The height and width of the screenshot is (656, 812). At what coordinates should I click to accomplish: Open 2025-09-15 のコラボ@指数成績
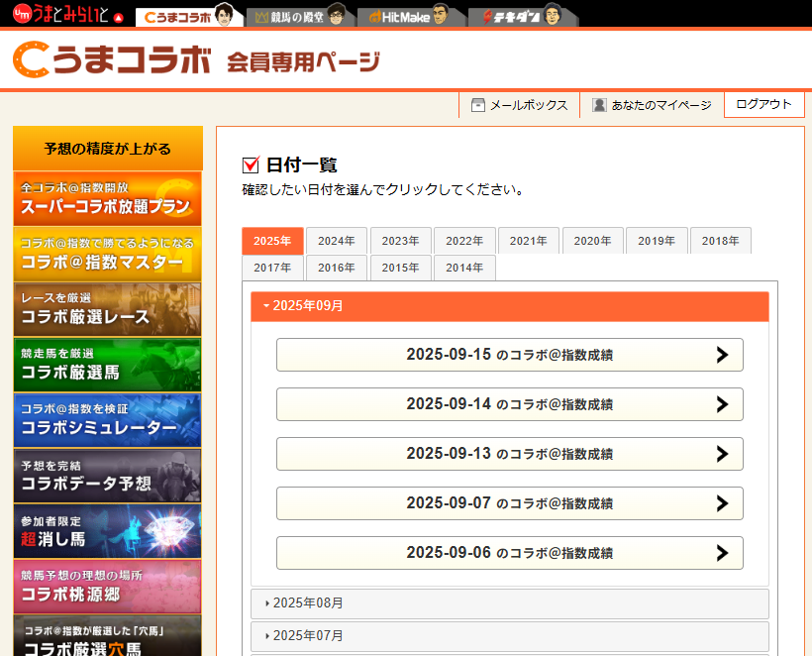point(510,355)
